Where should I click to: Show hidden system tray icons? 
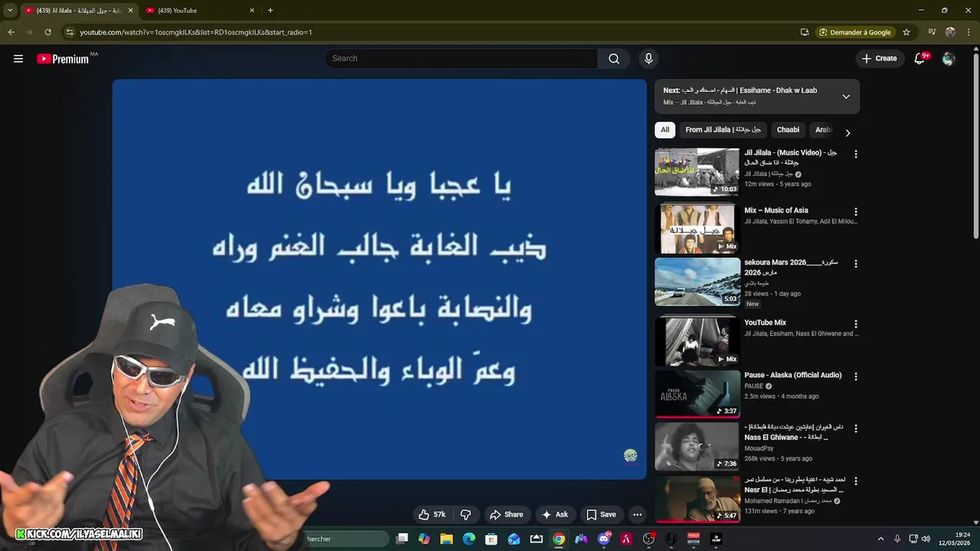880,539
